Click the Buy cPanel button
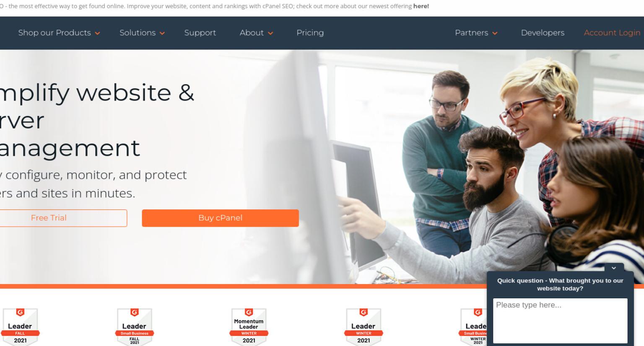 [x=220, y=218]
